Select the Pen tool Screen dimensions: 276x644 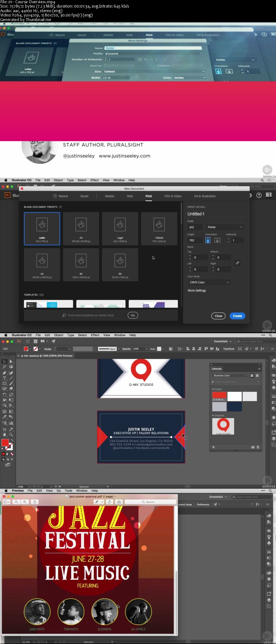click(x=5, y=373)
